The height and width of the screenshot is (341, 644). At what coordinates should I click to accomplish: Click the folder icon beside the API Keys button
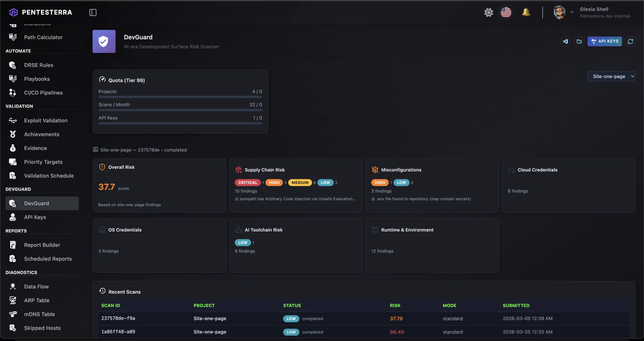coord(579,41)
